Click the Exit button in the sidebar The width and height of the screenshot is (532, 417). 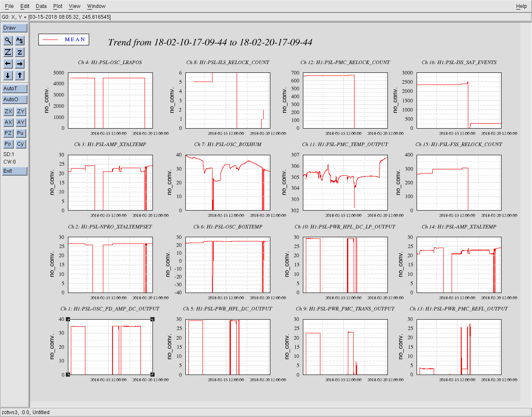pos(15,171)
